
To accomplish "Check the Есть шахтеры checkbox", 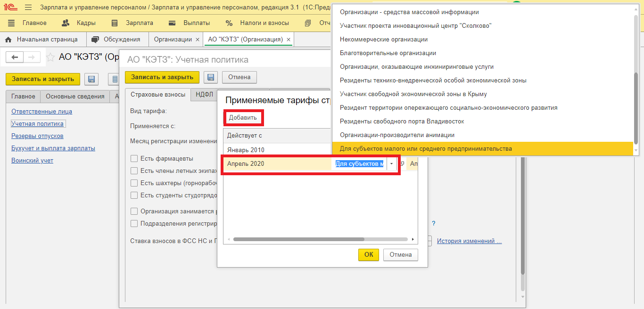I will click(134, 183).
